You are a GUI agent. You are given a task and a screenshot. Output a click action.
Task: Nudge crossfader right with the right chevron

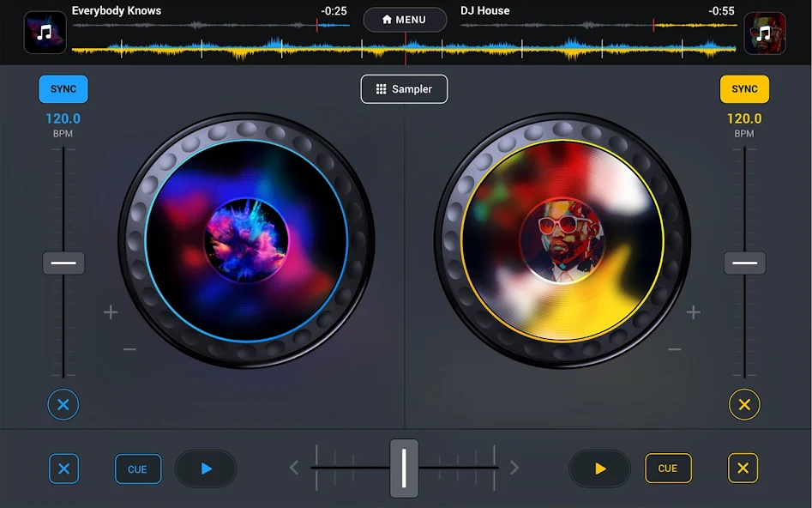point(514,468)
